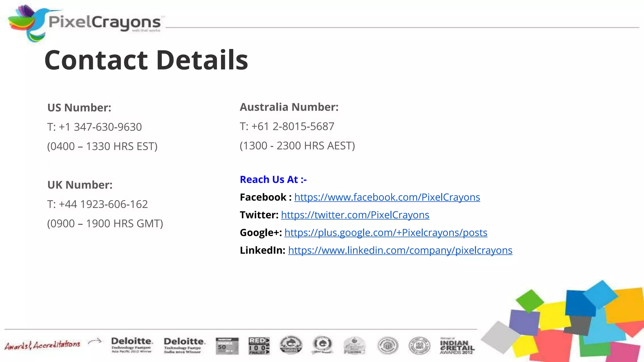This screenshot has height=362, width=644.
Task: Click the Magento certification seal badge
Action: (388, 346)
